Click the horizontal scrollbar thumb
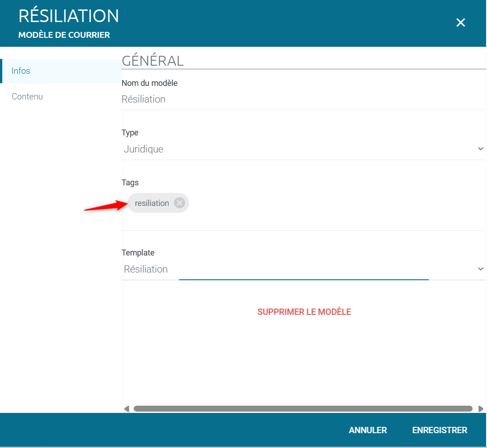Image resolution: width=487 pixels, height=448 pixels. tap(302, 409)
